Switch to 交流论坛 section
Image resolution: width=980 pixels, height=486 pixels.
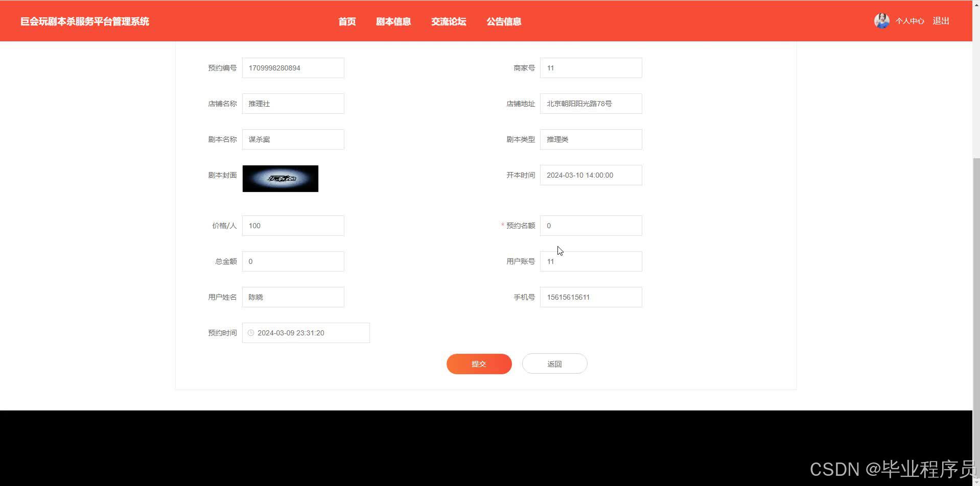point(448,21)
